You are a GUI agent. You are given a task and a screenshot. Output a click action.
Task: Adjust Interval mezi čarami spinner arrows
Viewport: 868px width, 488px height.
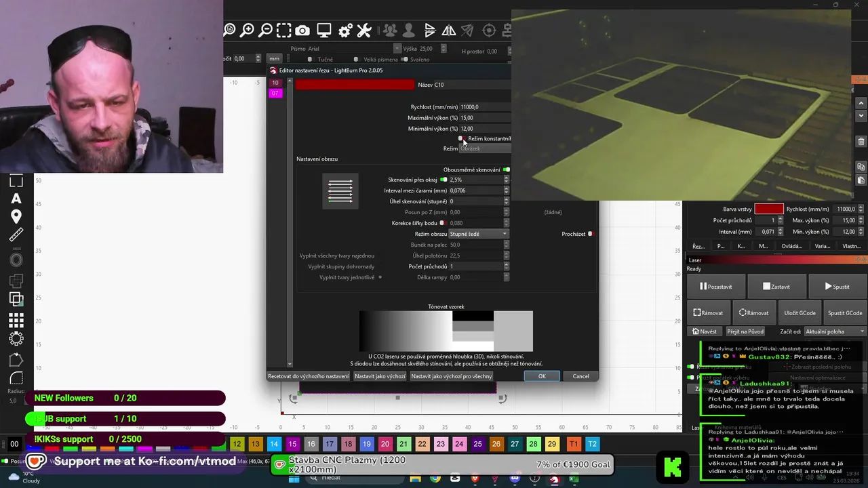[x=506, y=190]
